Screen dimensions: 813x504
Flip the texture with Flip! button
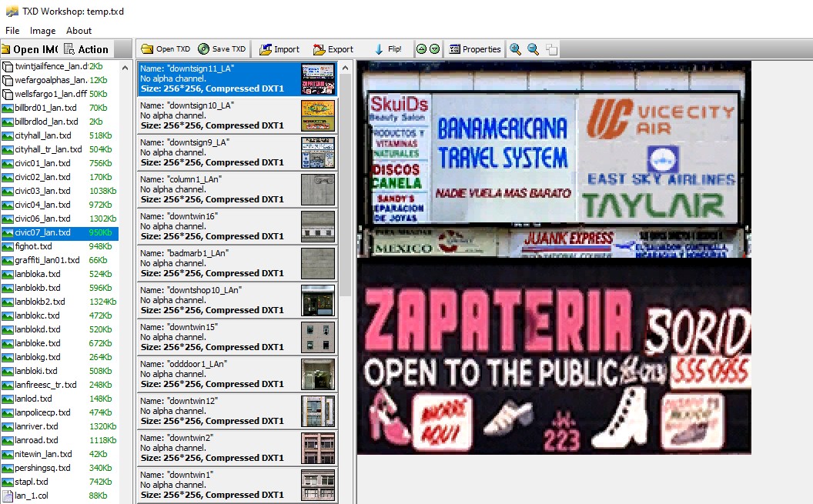click(388, 49)
